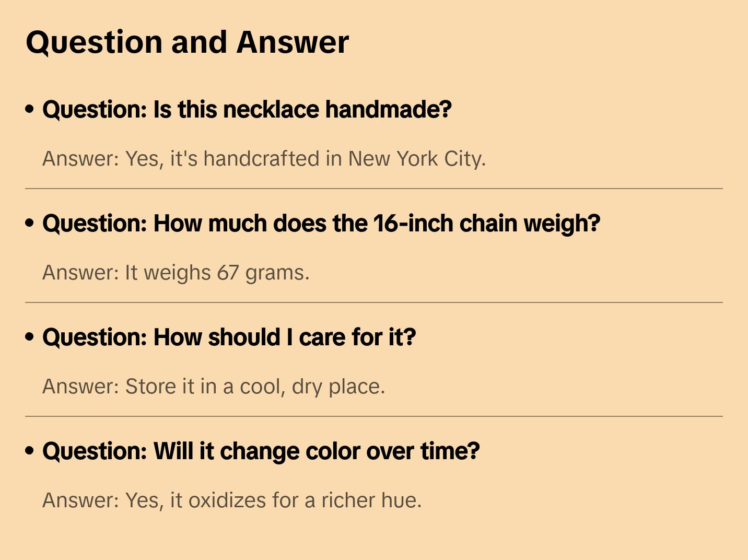748x560 pixels.
Task: Click the divider line below the care answer
Action: pos(374,416)
